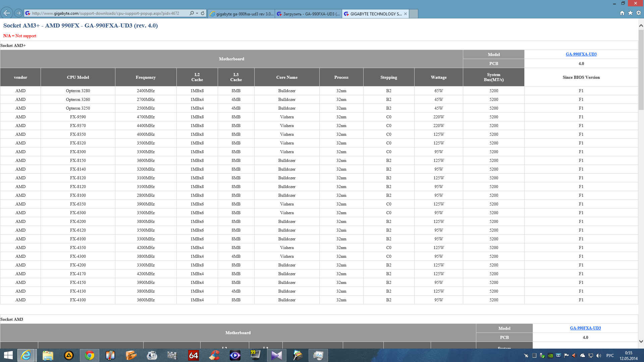Open the Tools gear icon
The image size is (644, 362).
pyautogui.click(x=639, y=13)
